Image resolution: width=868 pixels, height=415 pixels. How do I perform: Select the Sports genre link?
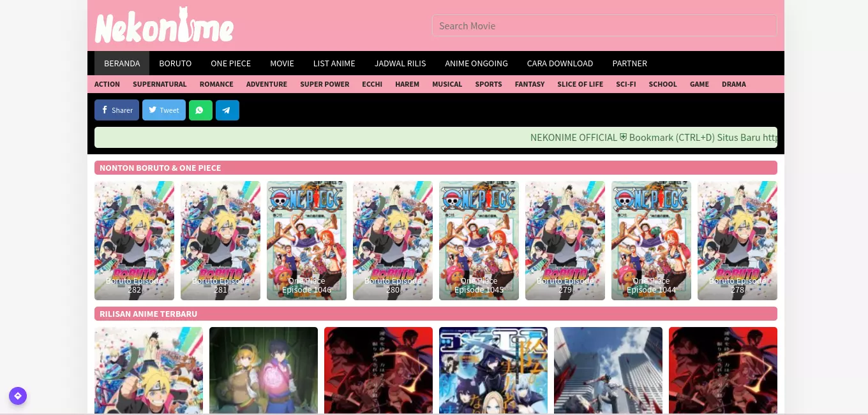pos(489,84)
